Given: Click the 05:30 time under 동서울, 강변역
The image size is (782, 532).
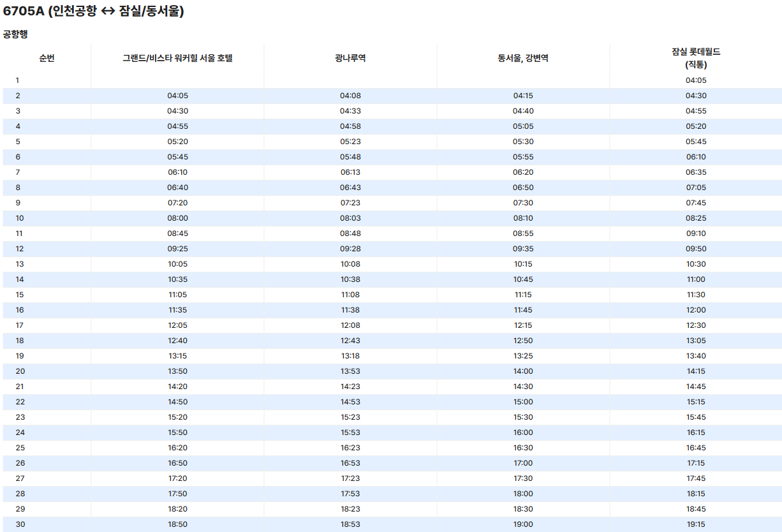Looking at the screenshot, I should pos(523,142).
